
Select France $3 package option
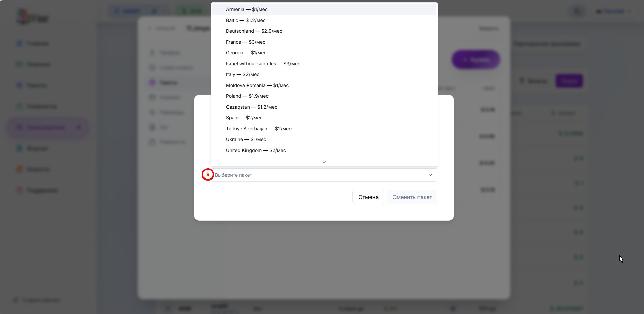(x=245, y=42)
